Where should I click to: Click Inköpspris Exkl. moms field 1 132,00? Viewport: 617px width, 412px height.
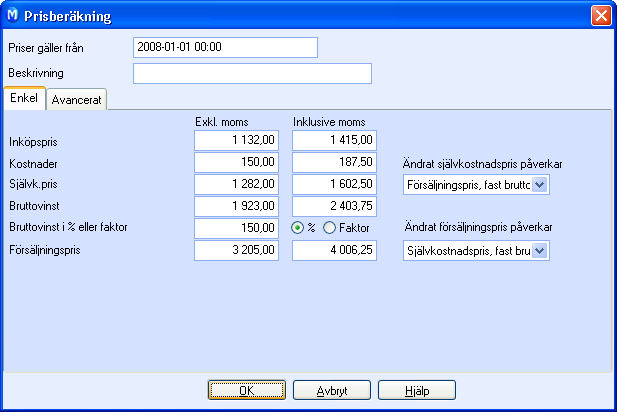tap(236, 140)
